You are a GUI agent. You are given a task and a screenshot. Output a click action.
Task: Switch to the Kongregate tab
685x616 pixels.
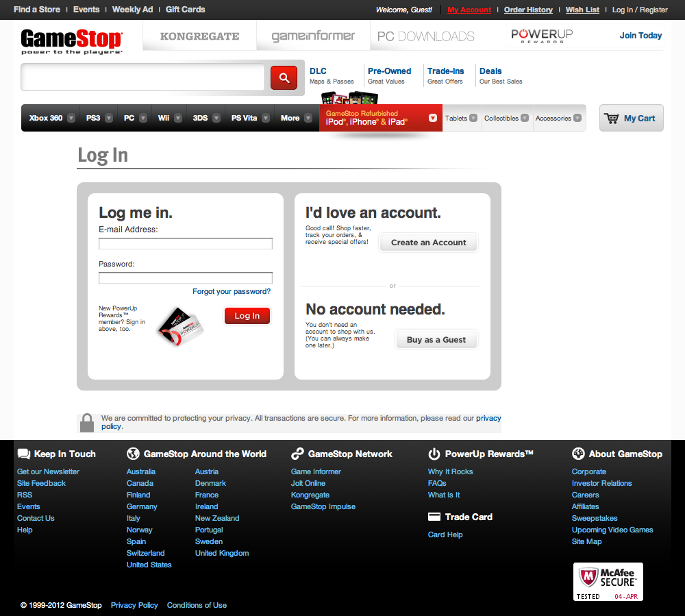[199, 35]
